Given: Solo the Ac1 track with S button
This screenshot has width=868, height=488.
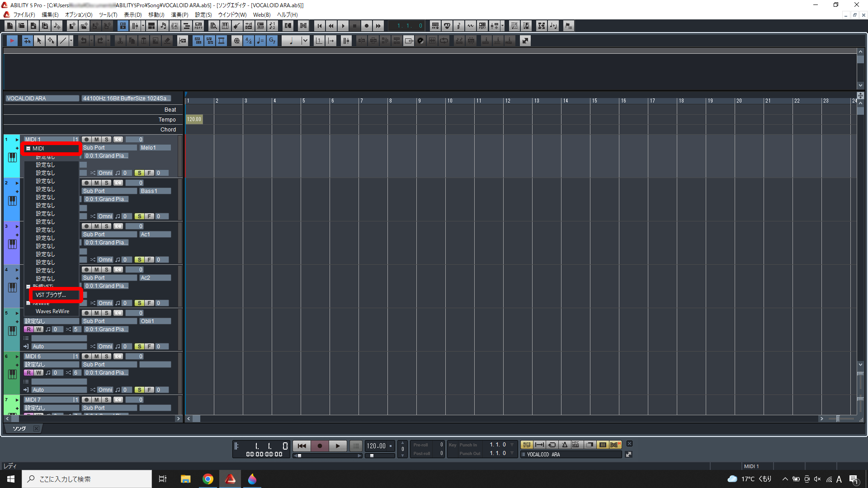Looking at the screenshot, I should click(106, 226).
